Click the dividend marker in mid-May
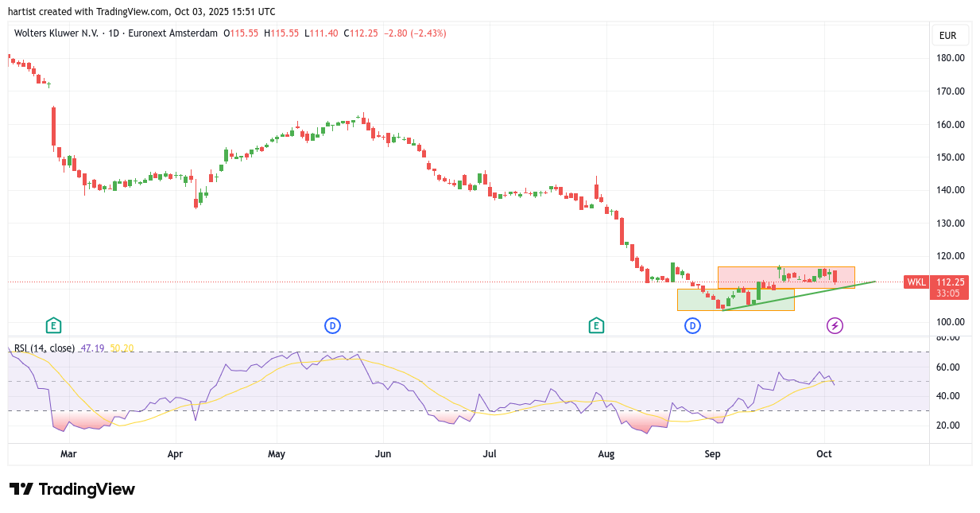 coord(332,325)
